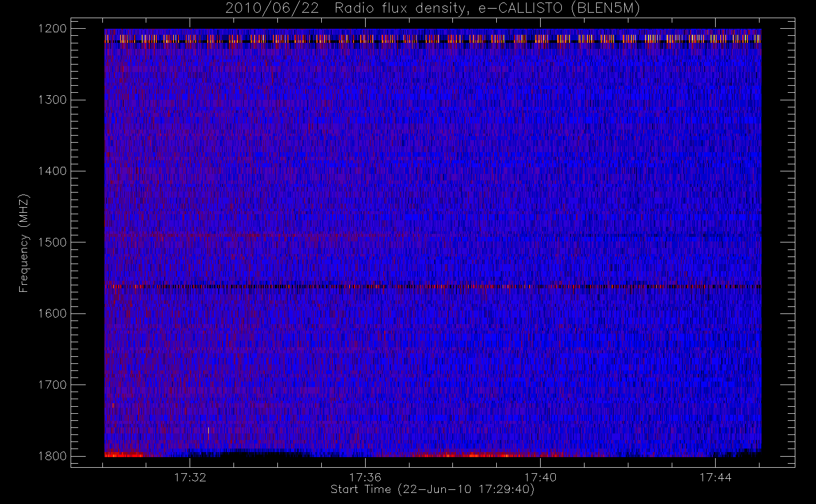The image size is (816, 504).
Task: Click the 1200 frequency tick label
Action: click(x=52, y=28)
